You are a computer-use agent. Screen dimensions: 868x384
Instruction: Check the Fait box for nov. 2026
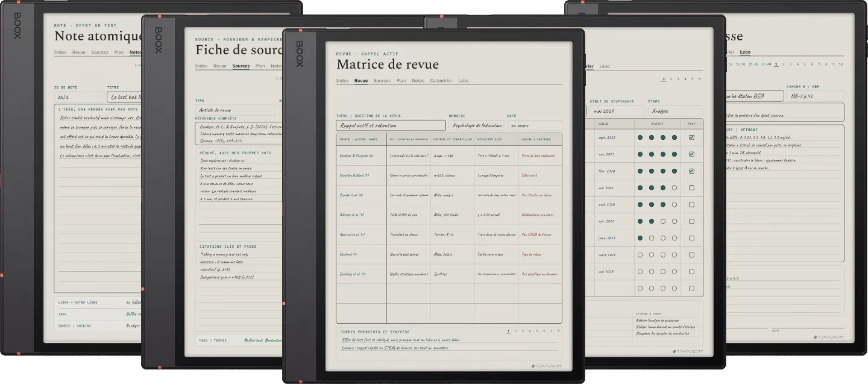(x=691, y=221)
